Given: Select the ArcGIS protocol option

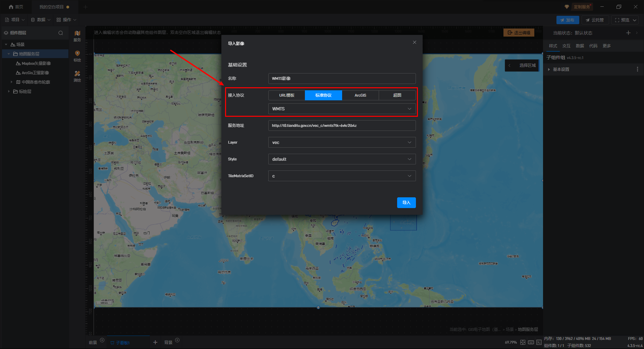Looking at the screenshot, I should tap(360, 95).
